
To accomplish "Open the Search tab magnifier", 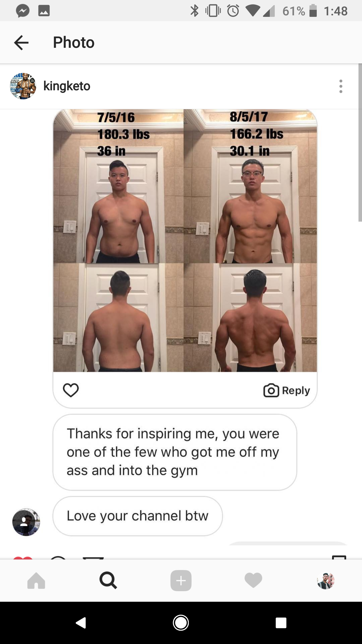I will click(108, 581).
